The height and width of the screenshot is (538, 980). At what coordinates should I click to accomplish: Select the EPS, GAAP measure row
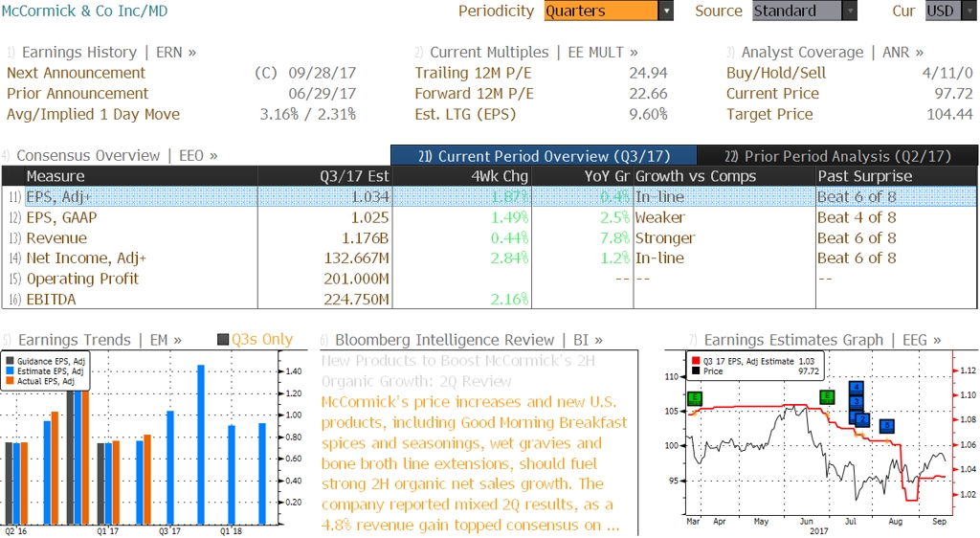point(489,217)
